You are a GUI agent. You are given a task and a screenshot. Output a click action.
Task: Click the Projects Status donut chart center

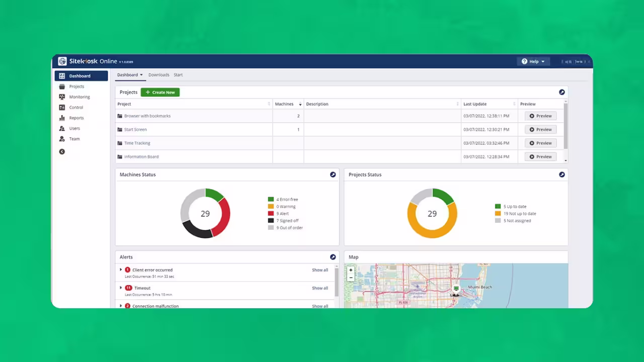(x=432, y=214)
